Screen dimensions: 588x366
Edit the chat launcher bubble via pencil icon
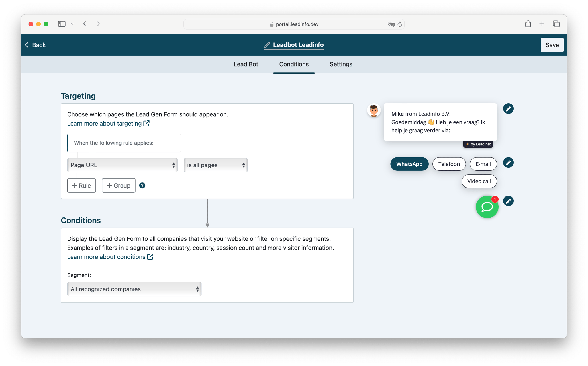pos(509,201)
